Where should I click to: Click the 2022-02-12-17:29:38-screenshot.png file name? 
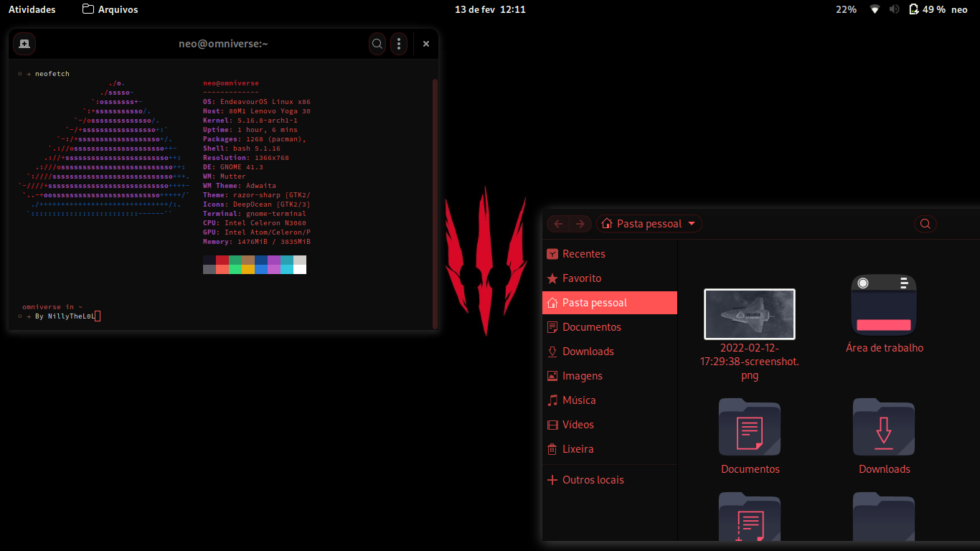click(750, 362)
